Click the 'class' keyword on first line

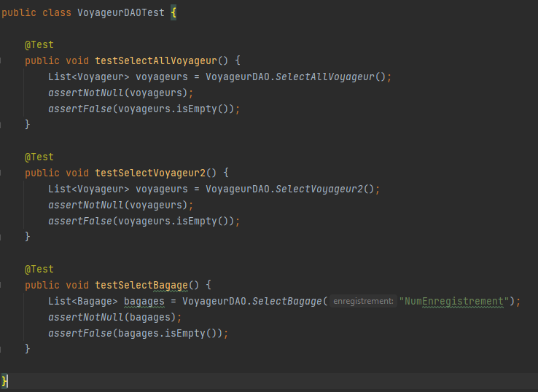pyautogui.click(x=57, y=13)
